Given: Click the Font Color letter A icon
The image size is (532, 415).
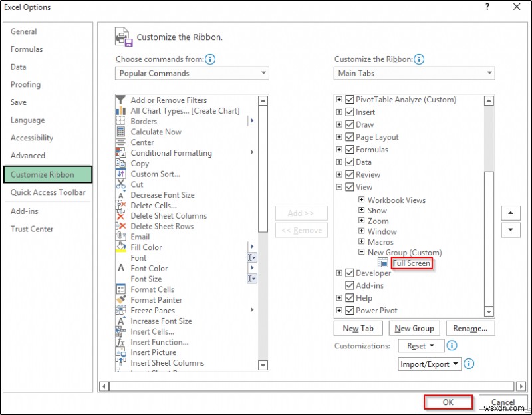Looking at the screenshot, I should 121,269.
